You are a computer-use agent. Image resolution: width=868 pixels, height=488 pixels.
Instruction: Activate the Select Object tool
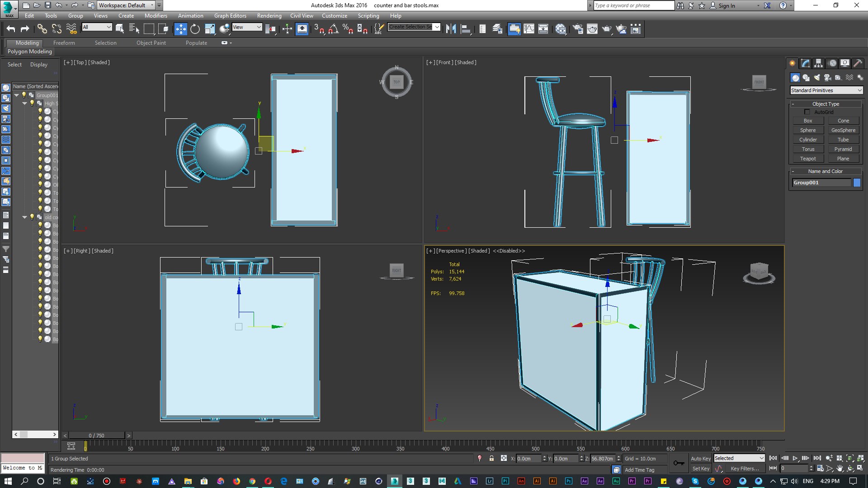pos(120,29)
